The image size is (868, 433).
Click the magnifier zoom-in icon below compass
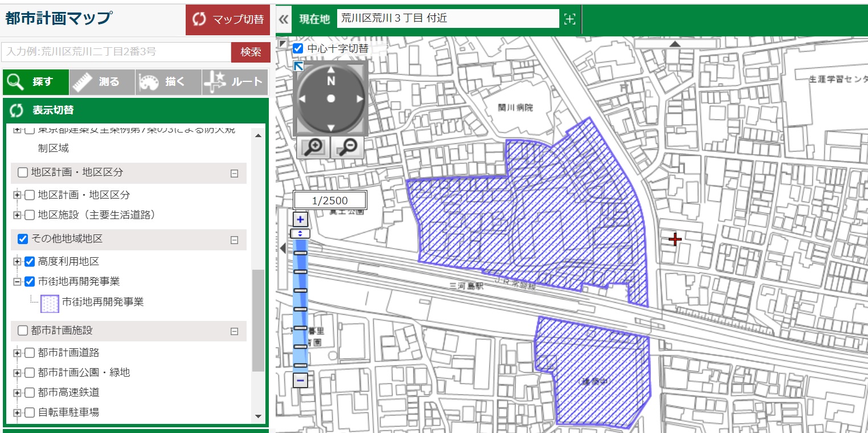click(x=313, y=147)
